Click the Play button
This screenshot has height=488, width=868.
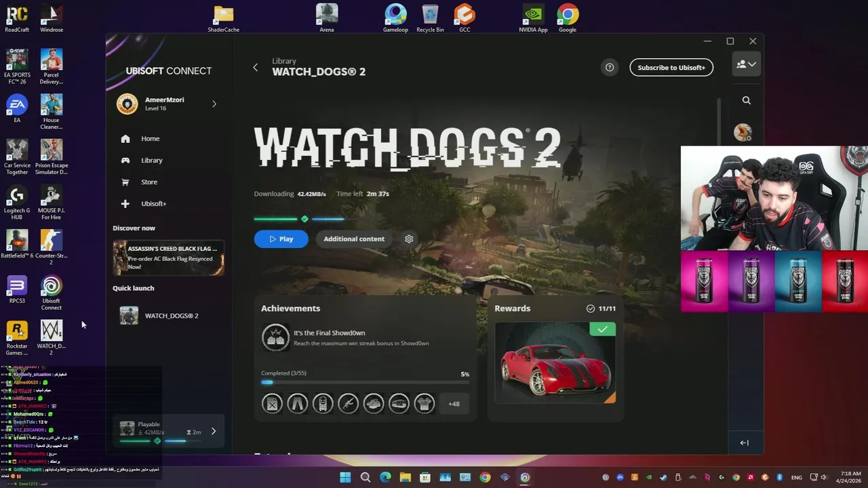(x=281, y=239)
